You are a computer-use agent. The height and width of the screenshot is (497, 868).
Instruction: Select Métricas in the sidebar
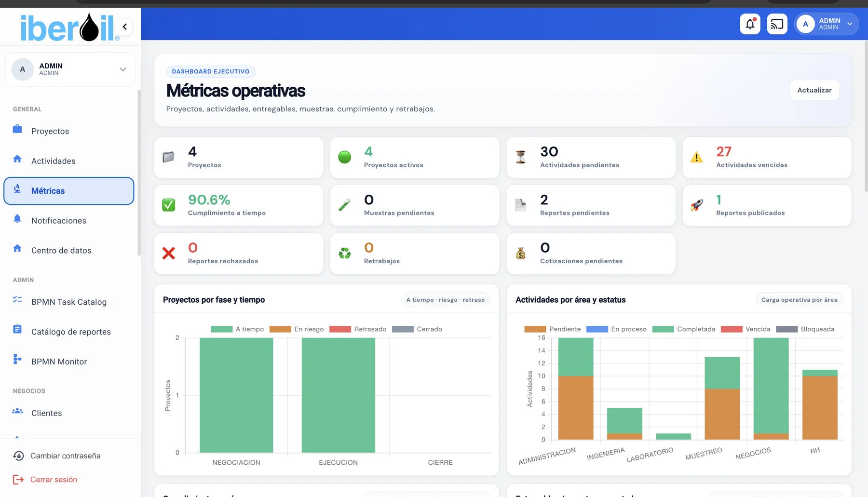pyautogui.click(x=68, y=191)
